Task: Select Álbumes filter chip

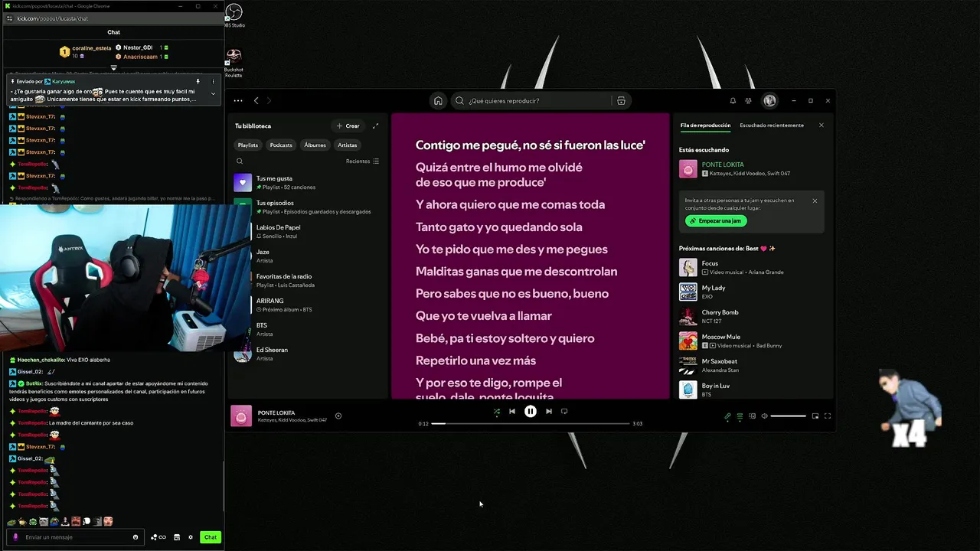Action: point(315,145)
